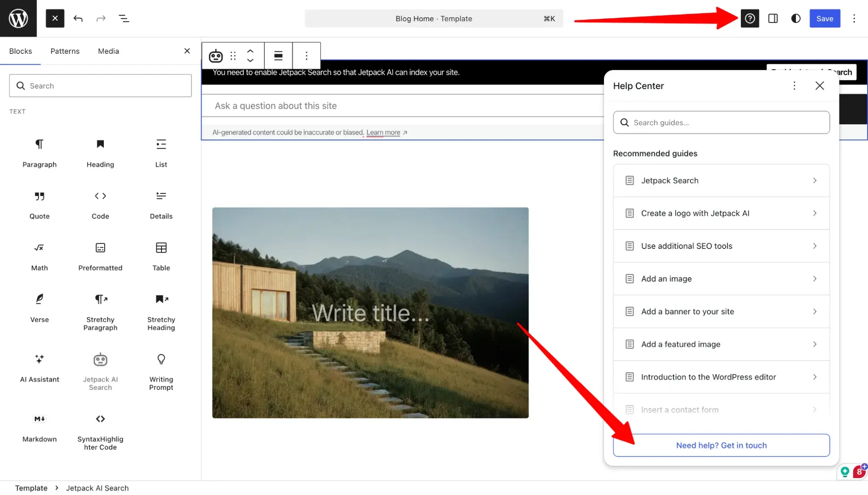868x495 pixels.
Task: Expand the Add a featured image guide
Action: click(721, 344)
